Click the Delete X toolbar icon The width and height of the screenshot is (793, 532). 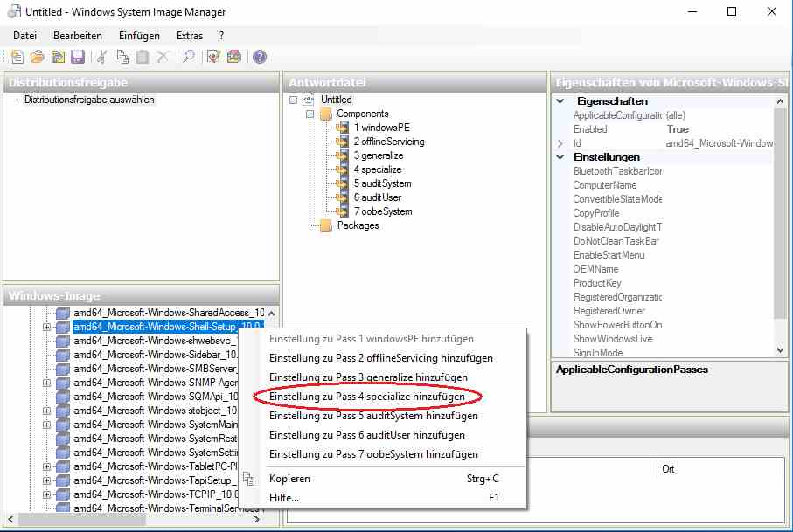tap(163, 57)
